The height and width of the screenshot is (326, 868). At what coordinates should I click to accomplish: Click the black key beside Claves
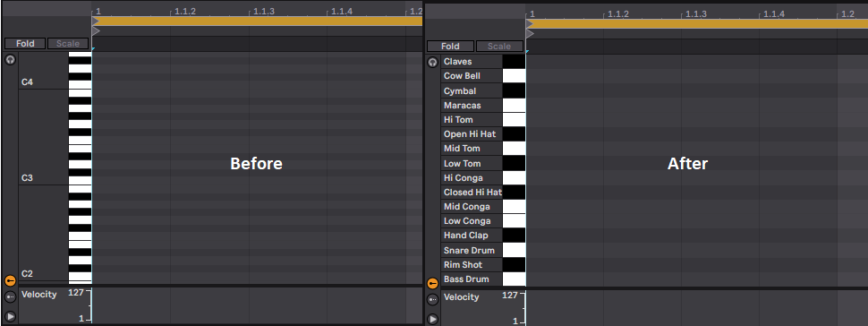514,62
